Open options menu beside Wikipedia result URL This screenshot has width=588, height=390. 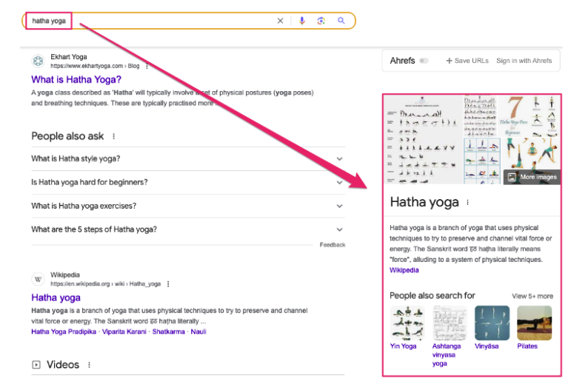pyautogui.click(x=168, y=284)
